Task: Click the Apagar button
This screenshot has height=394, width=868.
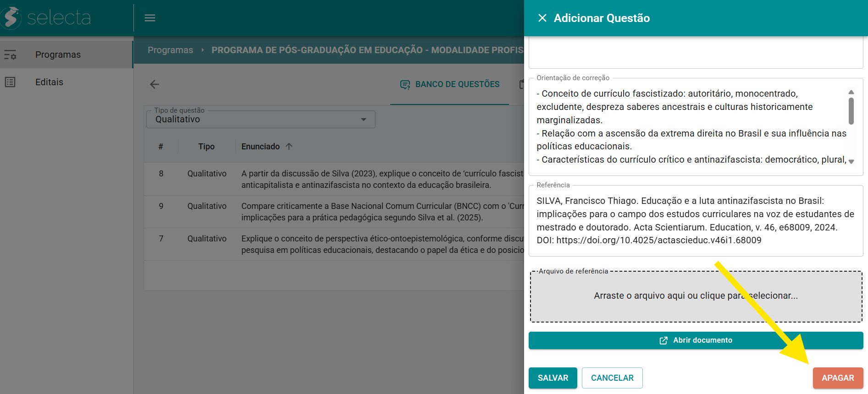Action: [x=837, y=378]
